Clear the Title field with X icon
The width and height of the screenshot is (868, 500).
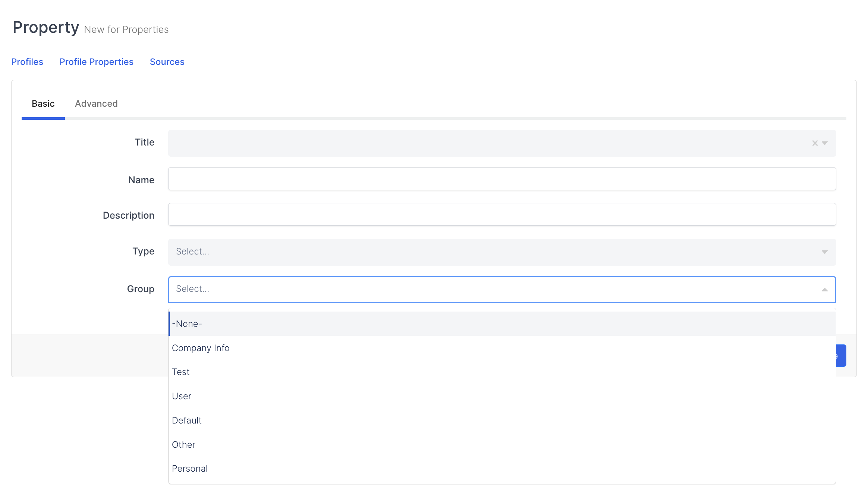point(815,143)
